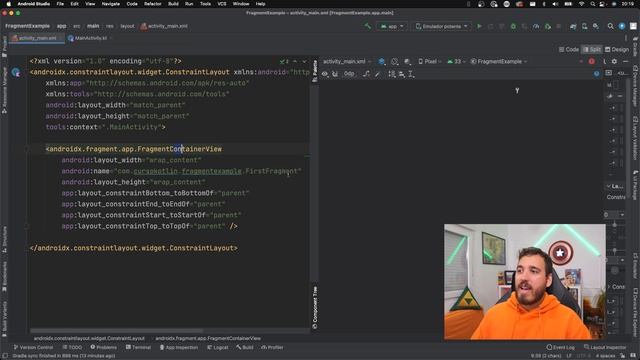Screen dimensions: 640x360
Task: Open the Profile app icon in toolbar
Action: click(x=536, y=26)
